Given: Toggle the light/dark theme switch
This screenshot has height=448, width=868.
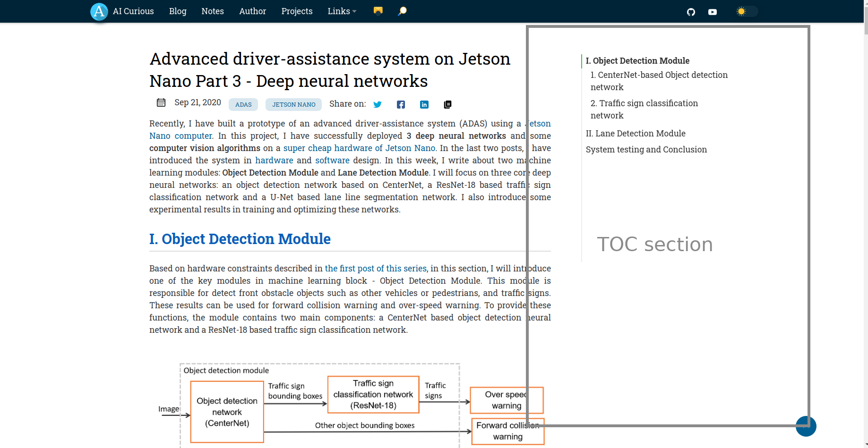Looking at the screenshot, I should (747, 11).
